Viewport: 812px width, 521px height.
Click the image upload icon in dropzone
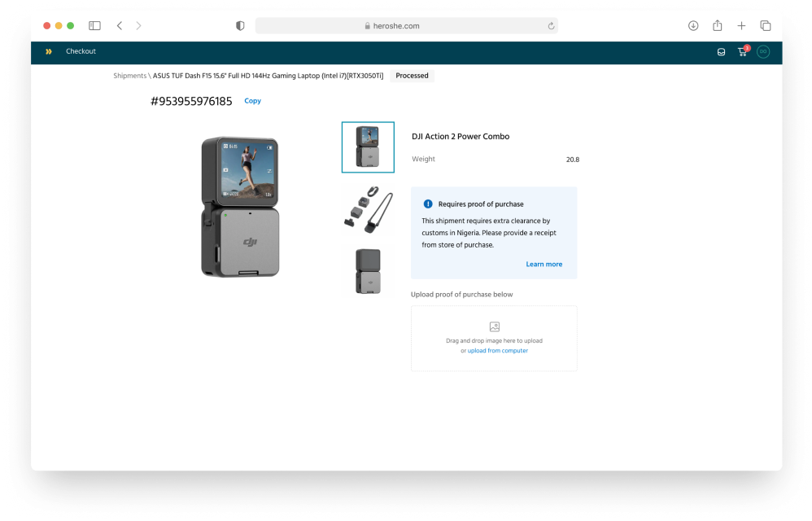click(495, 326)
